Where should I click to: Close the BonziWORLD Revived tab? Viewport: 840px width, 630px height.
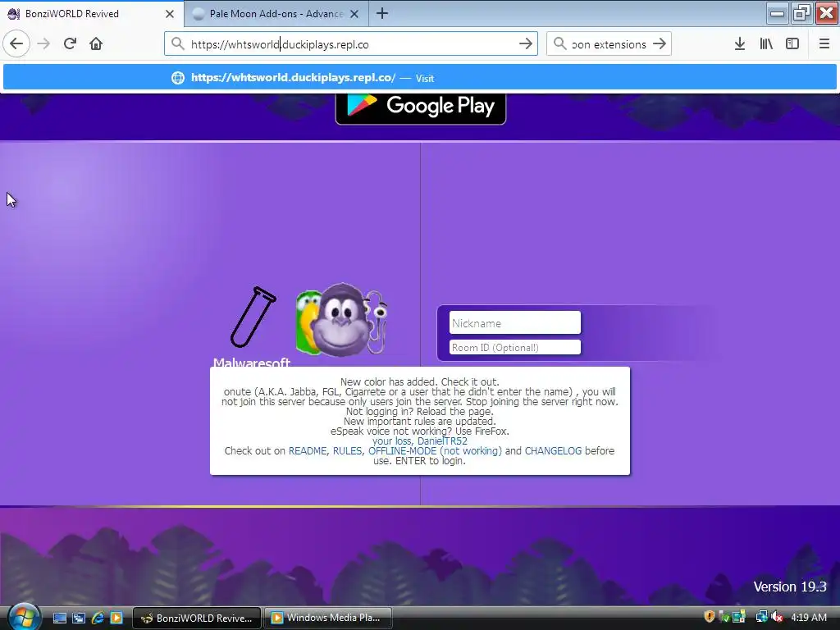[170, 14]
